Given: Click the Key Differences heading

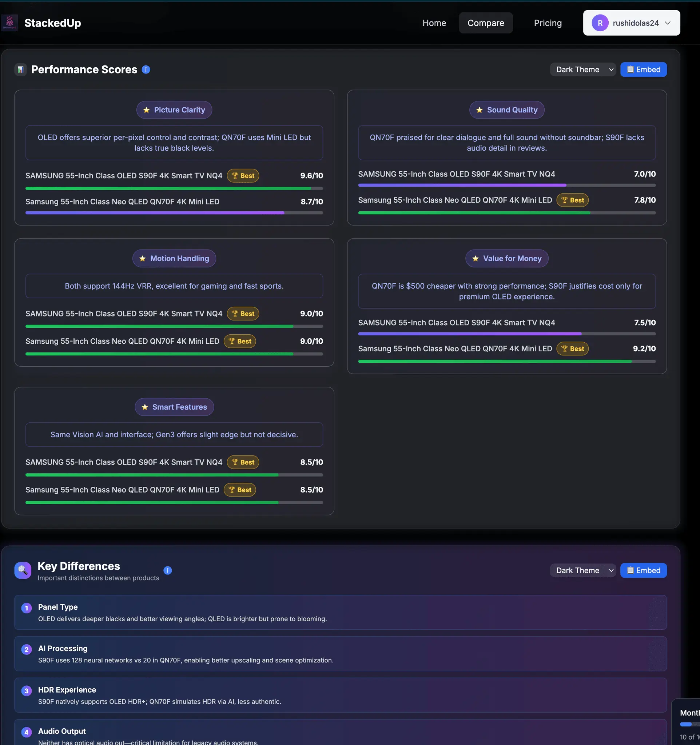Looking at the screenshot, I should pos(79,566).
